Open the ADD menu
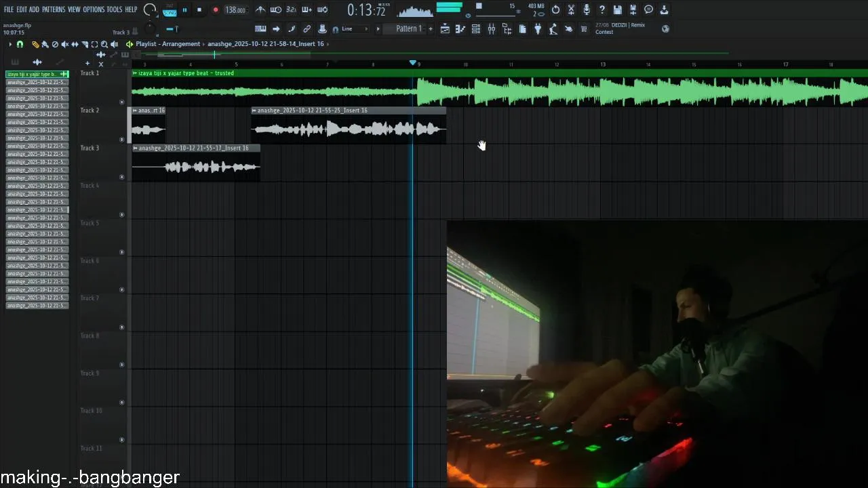Screen dimensions: 868x488 [x=34, y=9]
